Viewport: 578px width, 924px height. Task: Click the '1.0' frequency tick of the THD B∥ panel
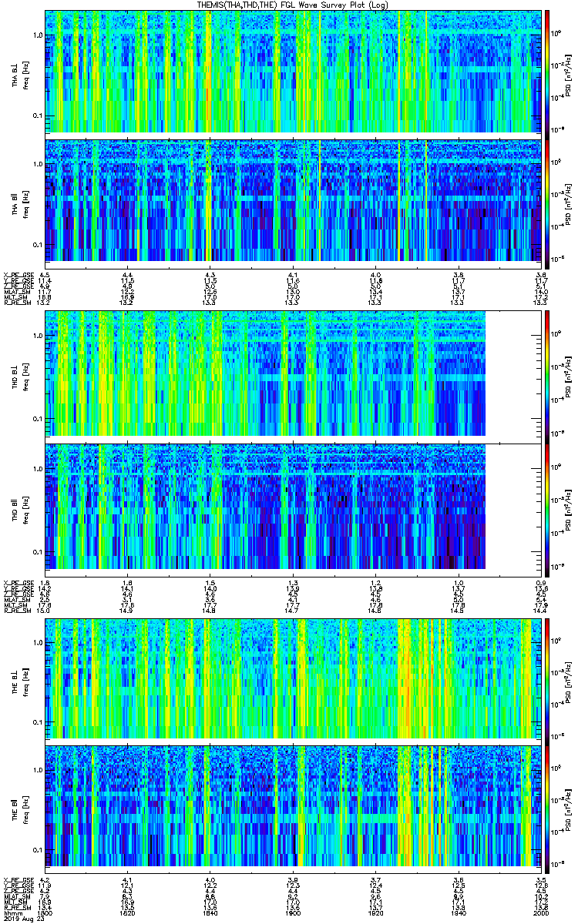tap(38, 470)
